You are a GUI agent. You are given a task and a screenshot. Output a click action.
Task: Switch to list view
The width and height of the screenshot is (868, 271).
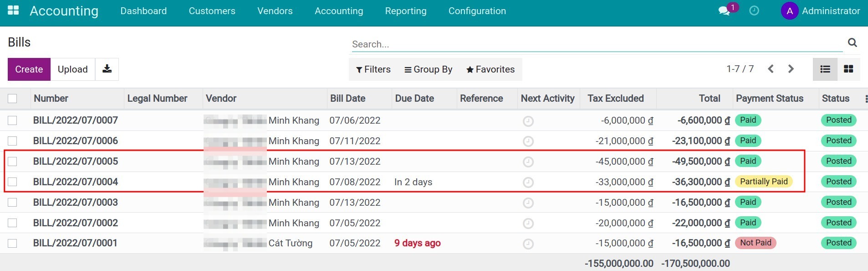click(825, 69)
